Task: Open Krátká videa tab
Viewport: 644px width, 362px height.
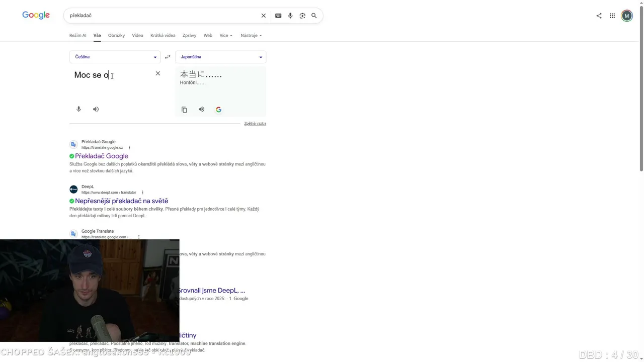Action: click(163, 36)
